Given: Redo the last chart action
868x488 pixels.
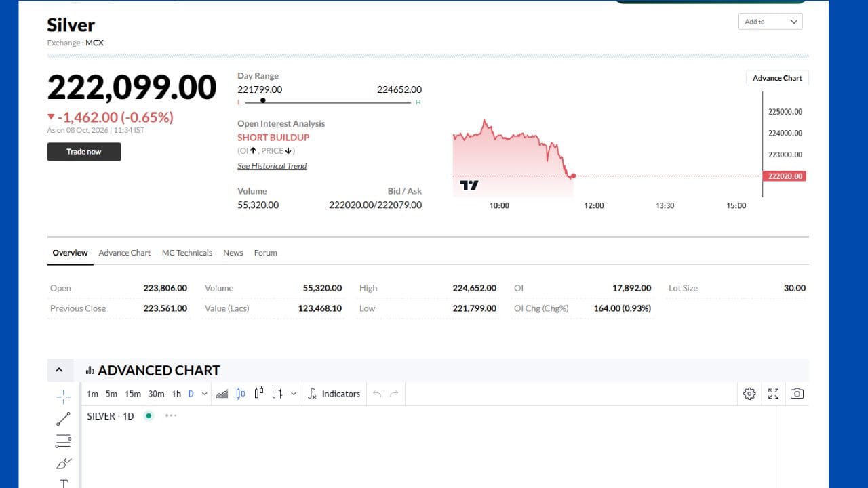Looking at the screenshot, I should 394,394.
